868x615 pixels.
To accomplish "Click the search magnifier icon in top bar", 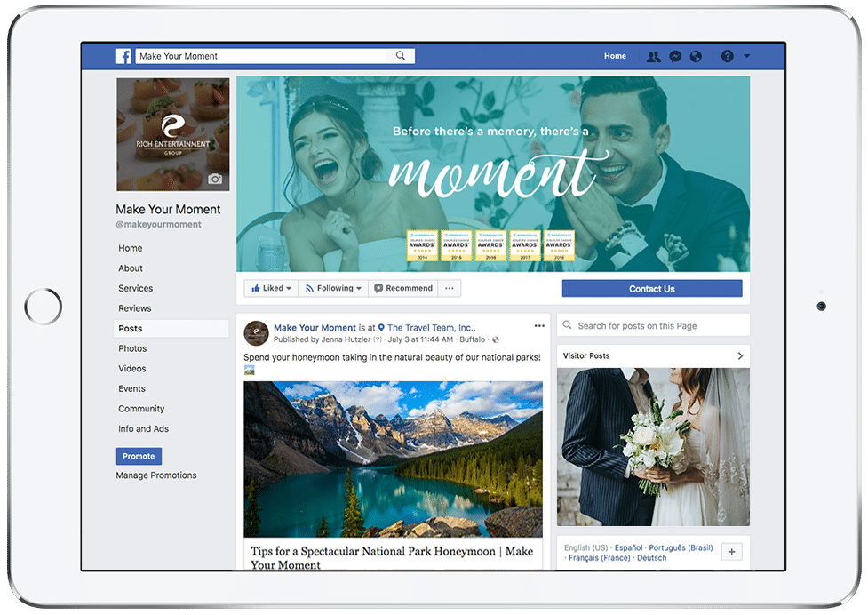I will [x=400, y=56].
